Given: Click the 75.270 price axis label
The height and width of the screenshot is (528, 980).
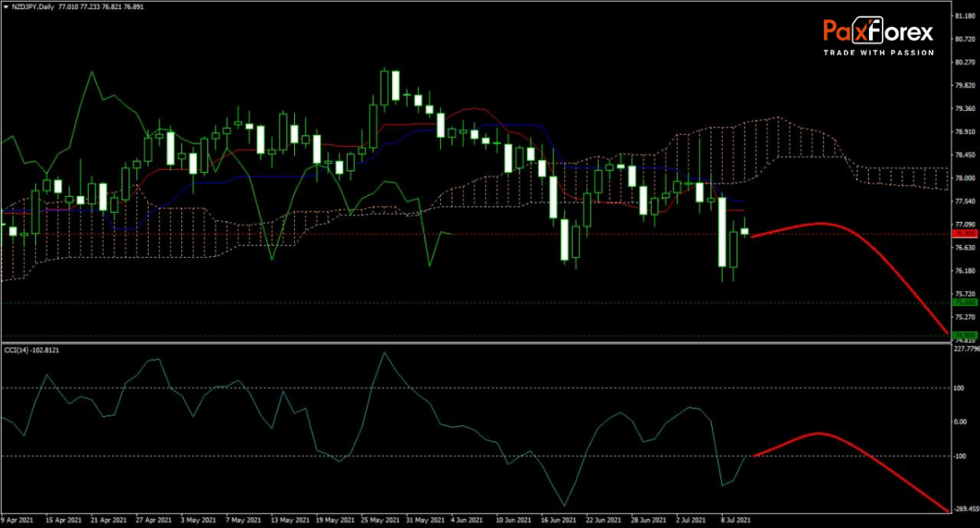Looking at the screenshot, I should (x=964, y=317).
